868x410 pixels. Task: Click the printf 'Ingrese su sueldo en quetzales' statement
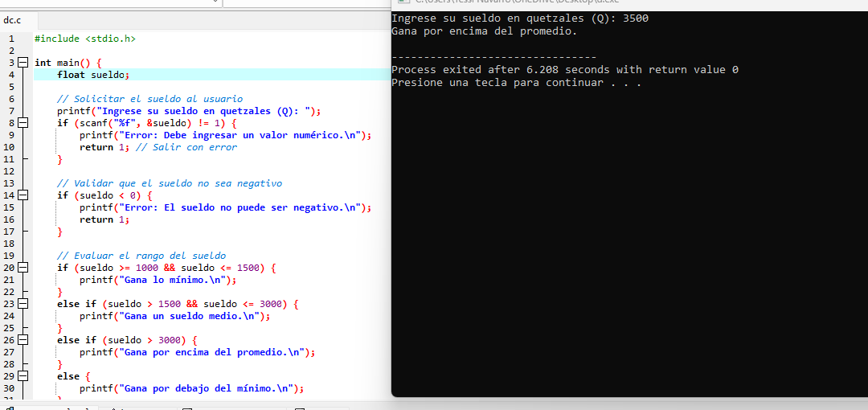pos(189,111)
